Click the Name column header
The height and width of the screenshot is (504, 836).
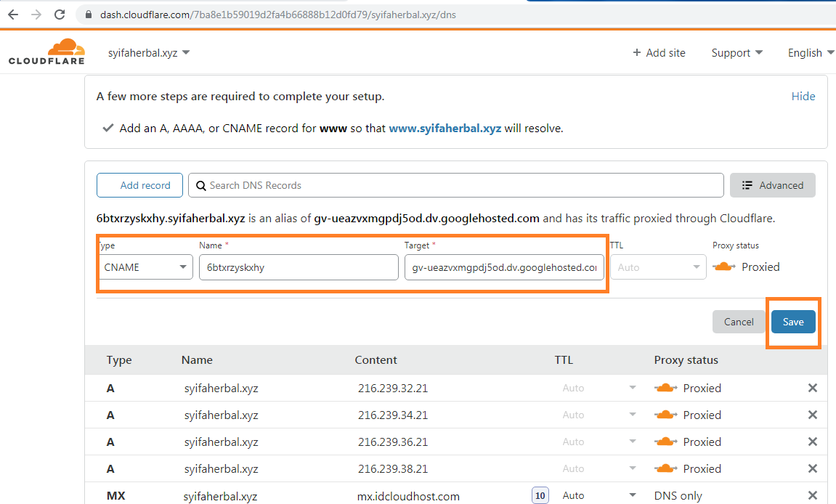click(x=197, y=360)
